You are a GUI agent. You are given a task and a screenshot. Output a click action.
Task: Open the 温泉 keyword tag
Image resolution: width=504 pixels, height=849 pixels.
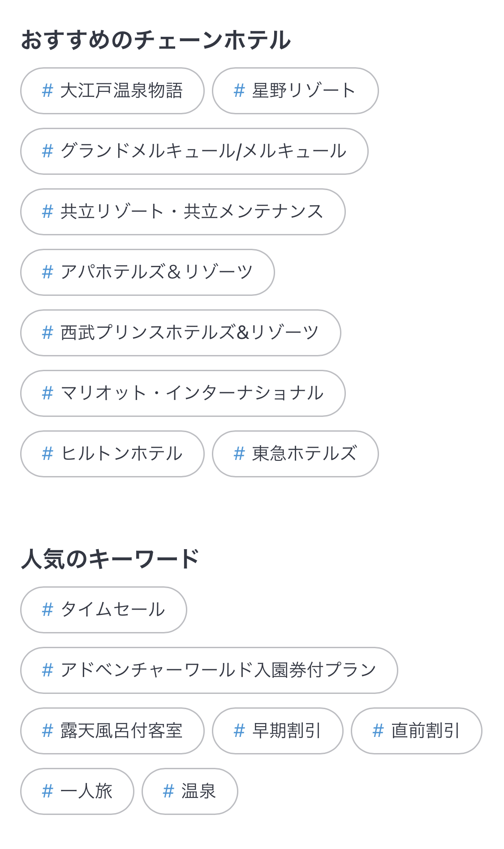coord(190,792)
